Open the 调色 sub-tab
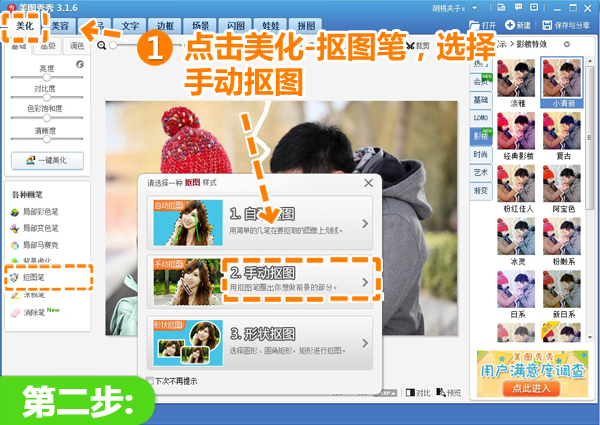 pyautogui.click(x=77, y=46)
